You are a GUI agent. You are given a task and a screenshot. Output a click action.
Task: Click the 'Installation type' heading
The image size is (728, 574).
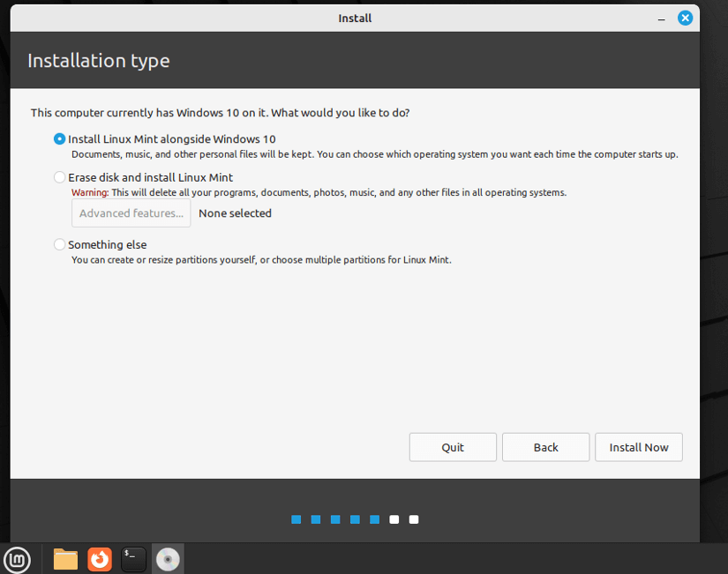99,61
